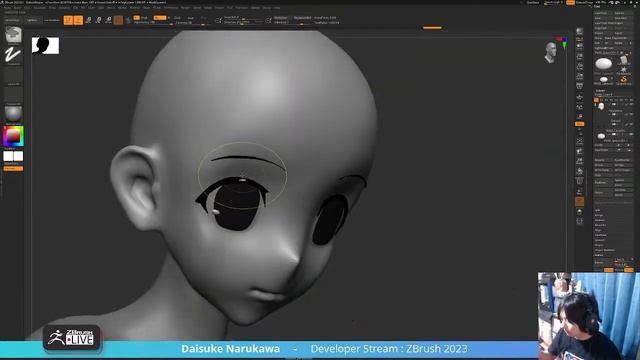
Task: Open Lightbox Tools button
Action: [613, 48]
